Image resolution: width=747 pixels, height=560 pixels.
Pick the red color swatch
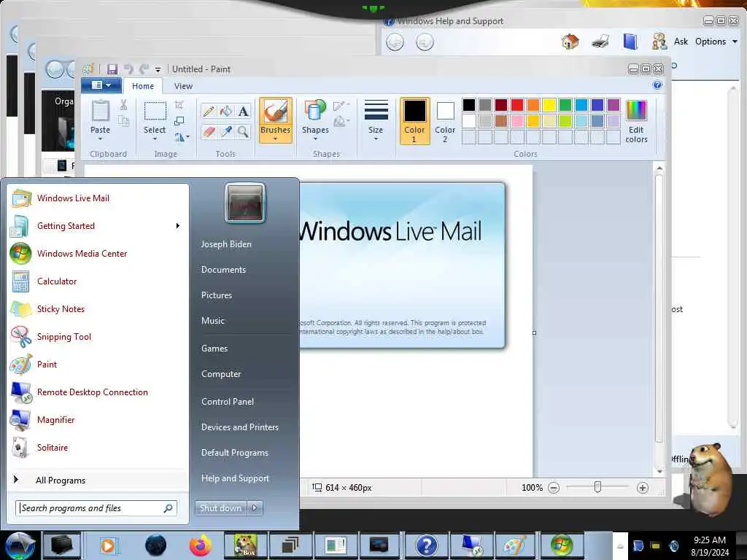[517, 105]
